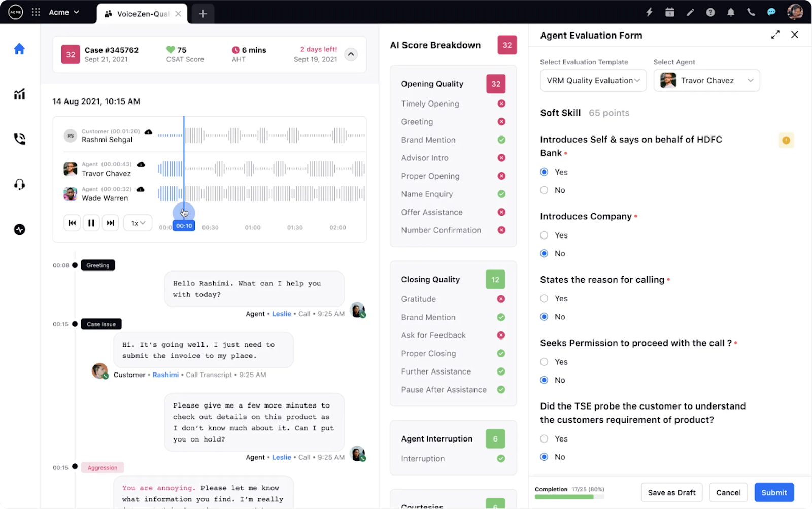Select Yes for Introduces Self question

(x=544, y=172)
